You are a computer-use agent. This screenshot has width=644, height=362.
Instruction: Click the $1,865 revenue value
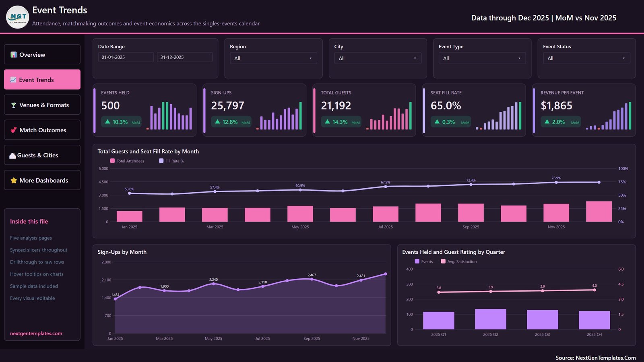[557, 106]
